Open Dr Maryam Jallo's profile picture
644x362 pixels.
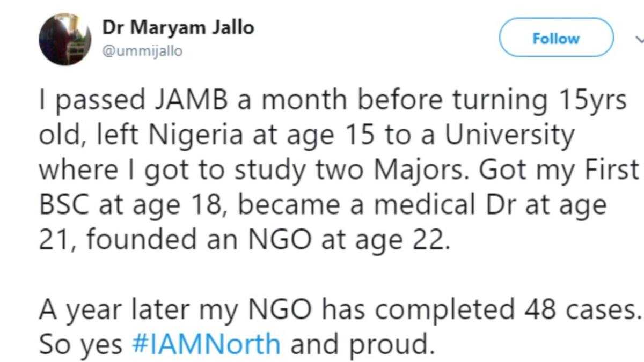click(65, 40)
